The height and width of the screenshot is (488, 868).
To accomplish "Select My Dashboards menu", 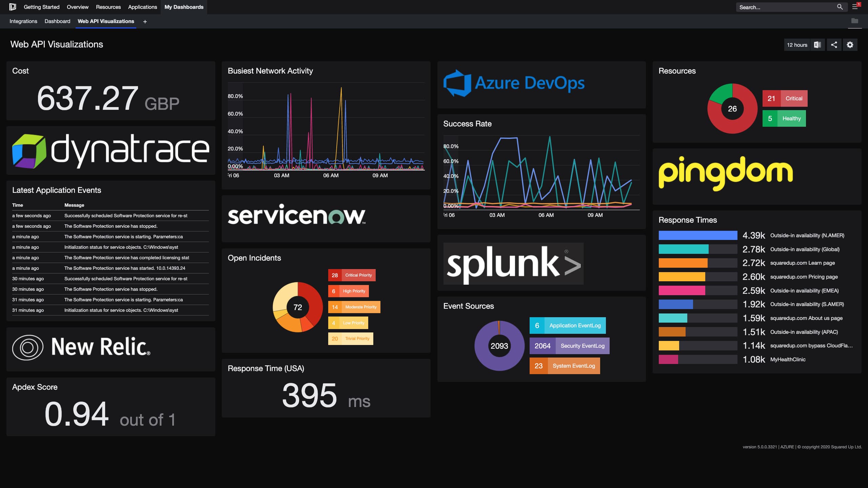I will coord(184,7).
